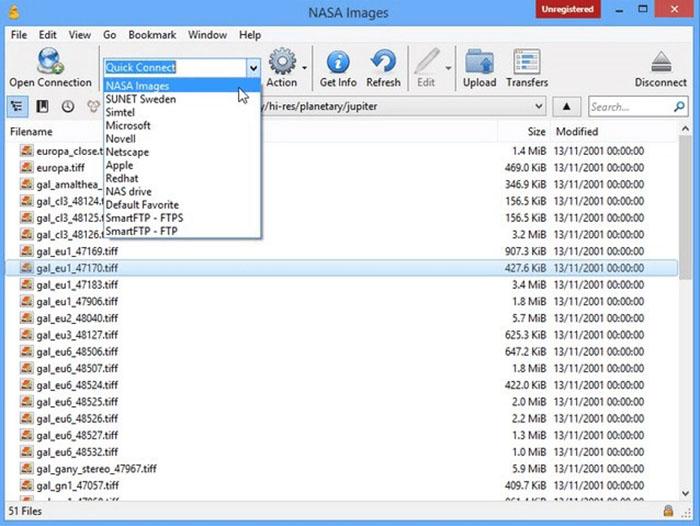Expand the path dropdown for /hi-res/planetary/jupiter
The image size is (700, 526).
tap(539, 106)
